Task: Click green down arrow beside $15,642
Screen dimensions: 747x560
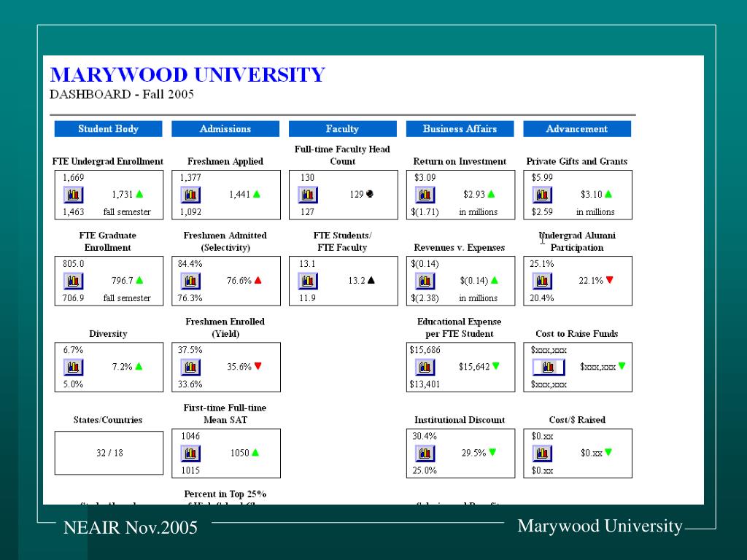Action: tap(496, 366)
